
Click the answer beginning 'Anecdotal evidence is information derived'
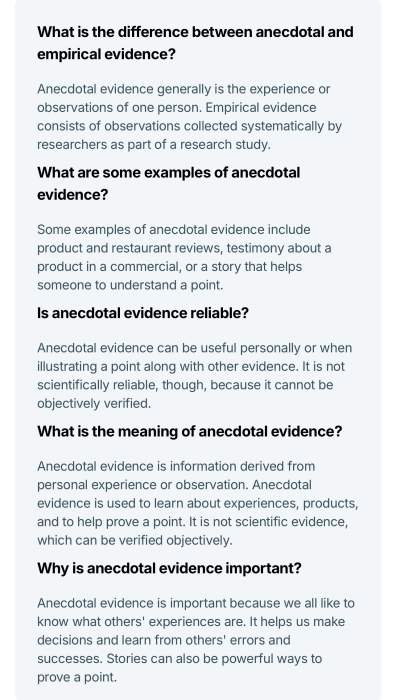click(x=197, y=503)
